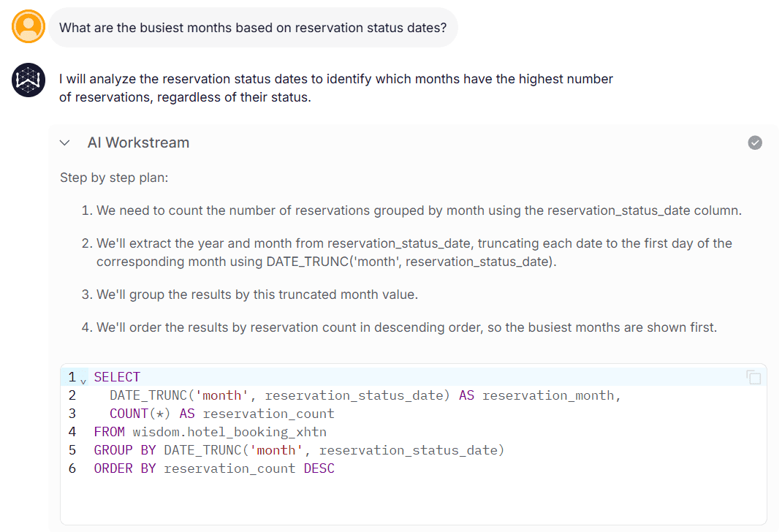Fold the SELECT statement at line 1

[83, 382]
